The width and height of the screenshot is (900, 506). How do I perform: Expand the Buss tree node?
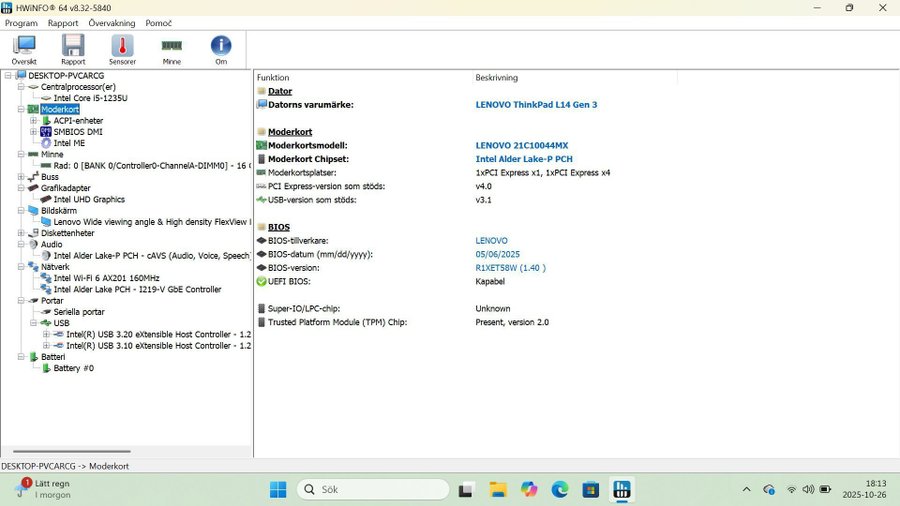tap(20, 177)
